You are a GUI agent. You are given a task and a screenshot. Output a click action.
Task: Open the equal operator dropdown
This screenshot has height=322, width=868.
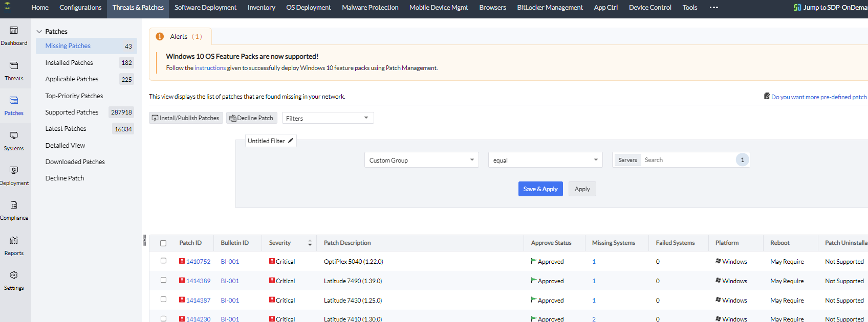[545, 160]
